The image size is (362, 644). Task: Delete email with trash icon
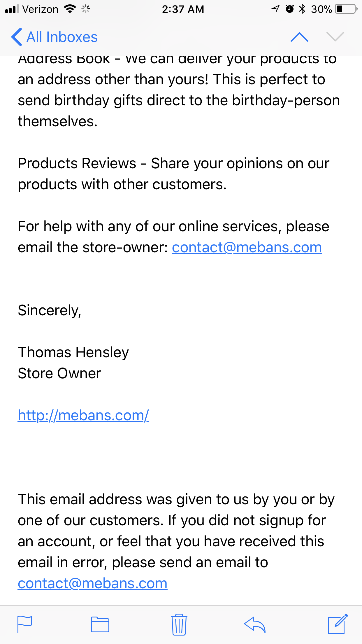pyautogui.click(x=179, y=624)
